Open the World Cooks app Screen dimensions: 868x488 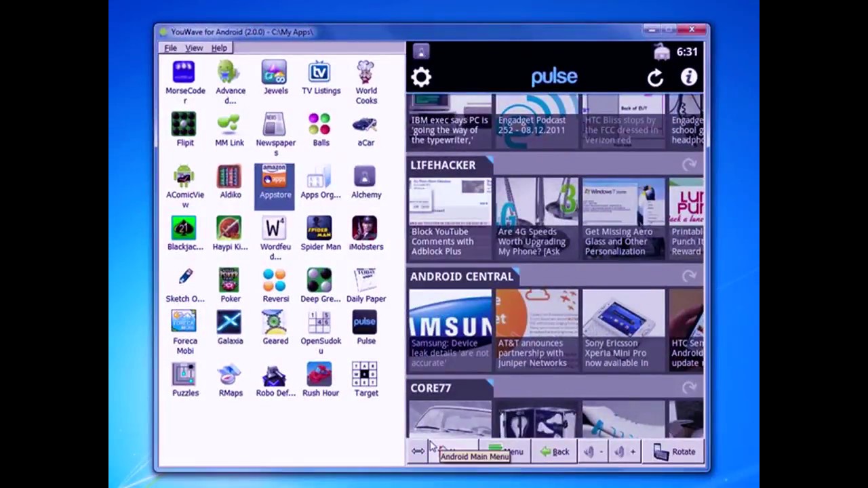click(x=365, y=73)
